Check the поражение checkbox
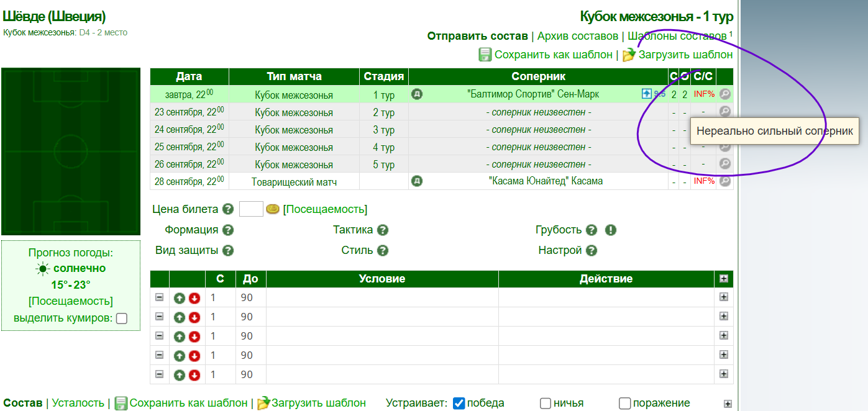 [625, 404]
